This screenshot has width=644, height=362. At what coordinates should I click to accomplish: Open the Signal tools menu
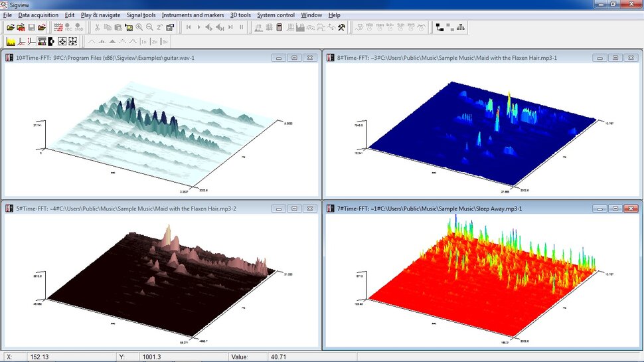click(x=141, y=15)
